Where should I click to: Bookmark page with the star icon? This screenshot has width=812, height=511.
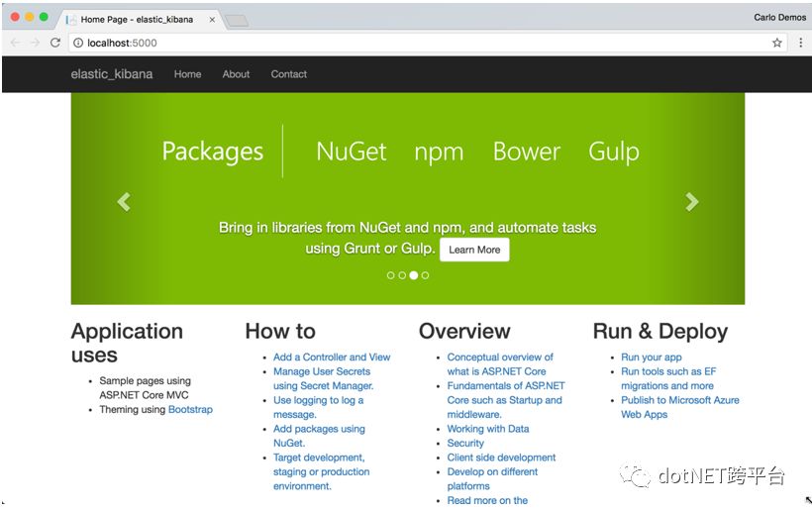click(776, 43)
